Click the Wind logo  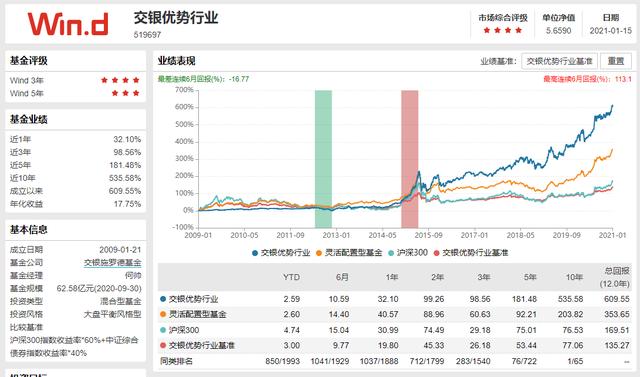pos(68,24)
